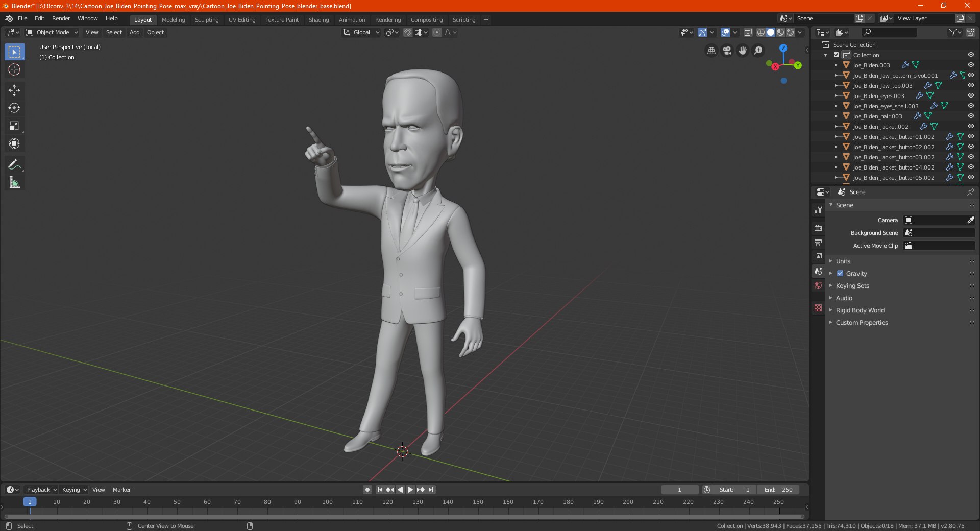Open the Add menu in viewport header
The height and width of the screenshot is (531, 980).
[134, 32]
